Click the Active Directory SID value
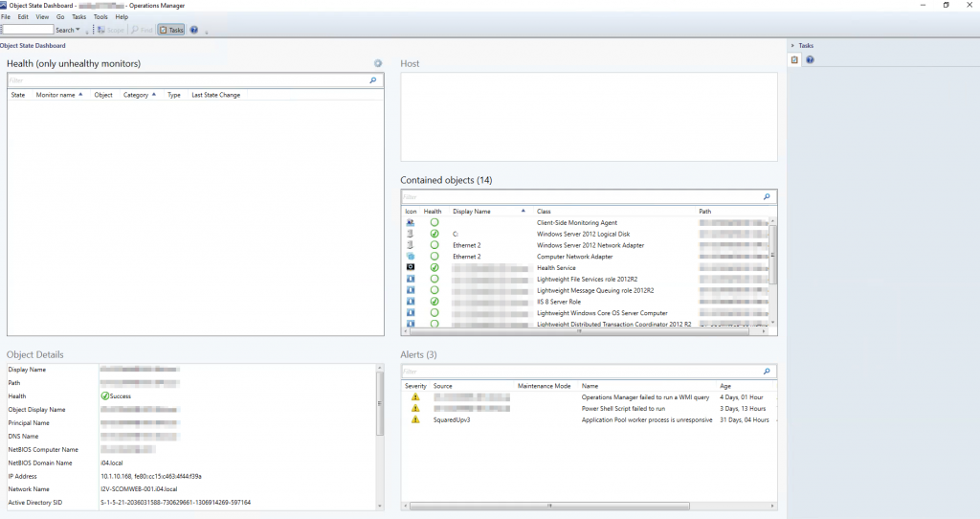The width and height of the screenshot is (980, 519). pos(176,503)
